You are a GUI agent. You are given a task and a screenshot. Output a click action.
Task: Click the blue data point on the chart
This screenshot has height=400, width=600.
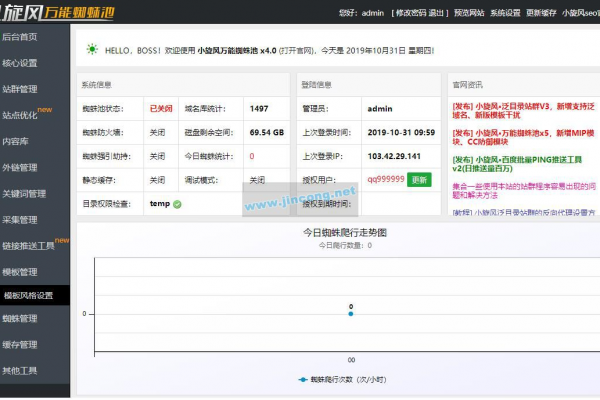point(351,314)
